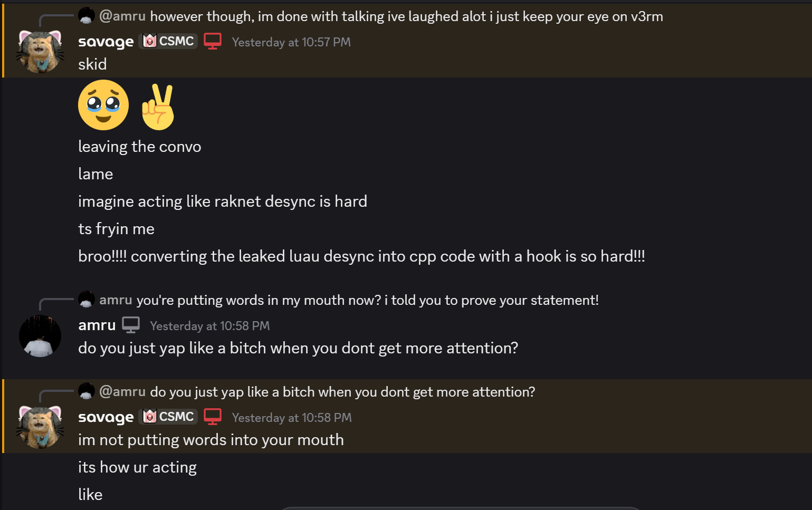Click the amru username header at 10:58 PM

pyautogui.click(x=97, y=325)
